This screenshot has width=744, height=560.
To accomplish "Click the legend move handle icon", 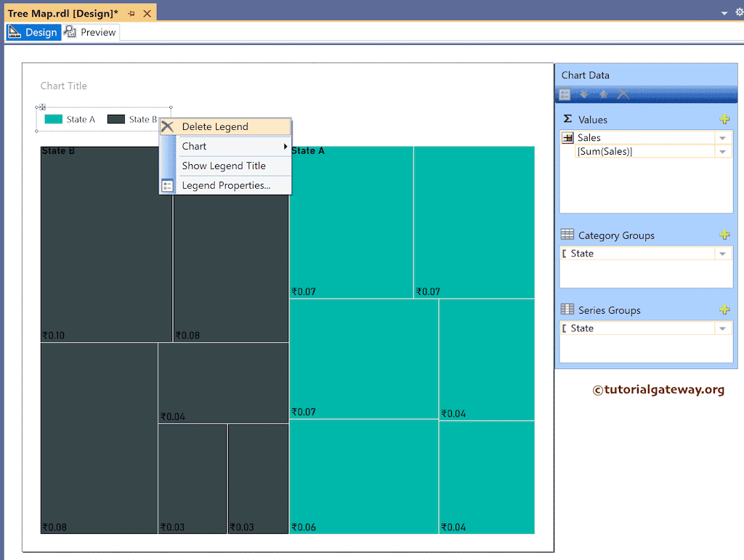I will [x=42, y=107].
